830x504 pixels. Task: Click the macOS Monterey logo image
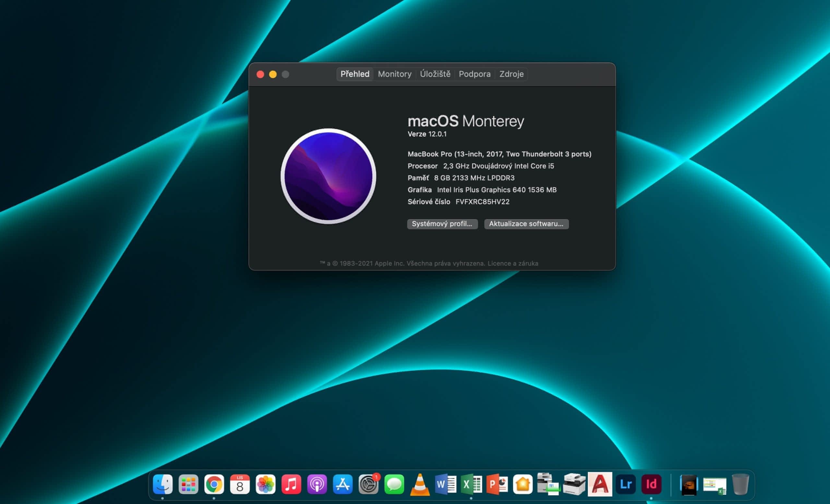click(328, 176)
